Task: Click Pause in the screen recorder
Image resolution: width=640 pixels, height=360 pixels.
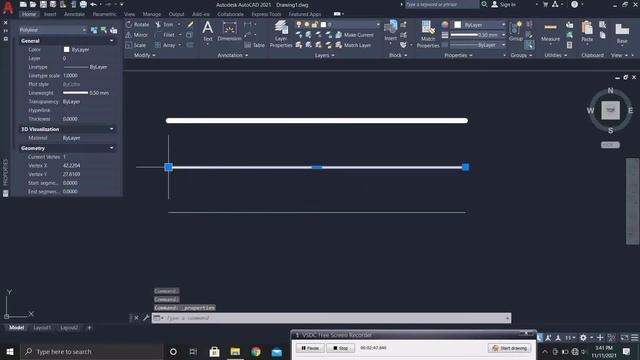Action: tap(310, 348)
